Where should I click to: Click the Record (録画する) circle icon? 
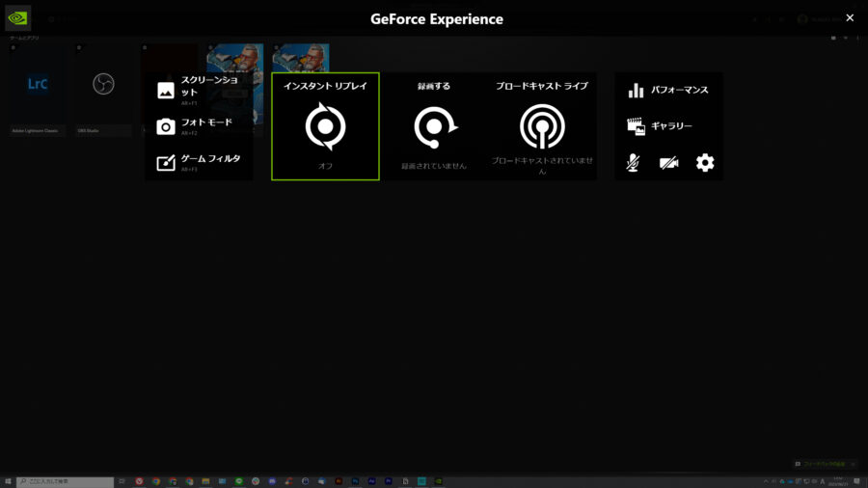tap(435, 127)
